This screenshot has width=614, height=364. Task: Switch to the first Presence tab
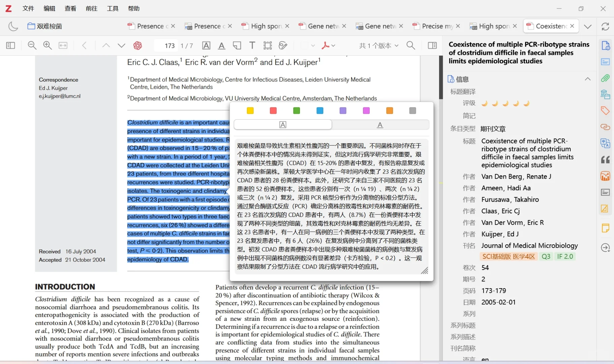(150, 26)
